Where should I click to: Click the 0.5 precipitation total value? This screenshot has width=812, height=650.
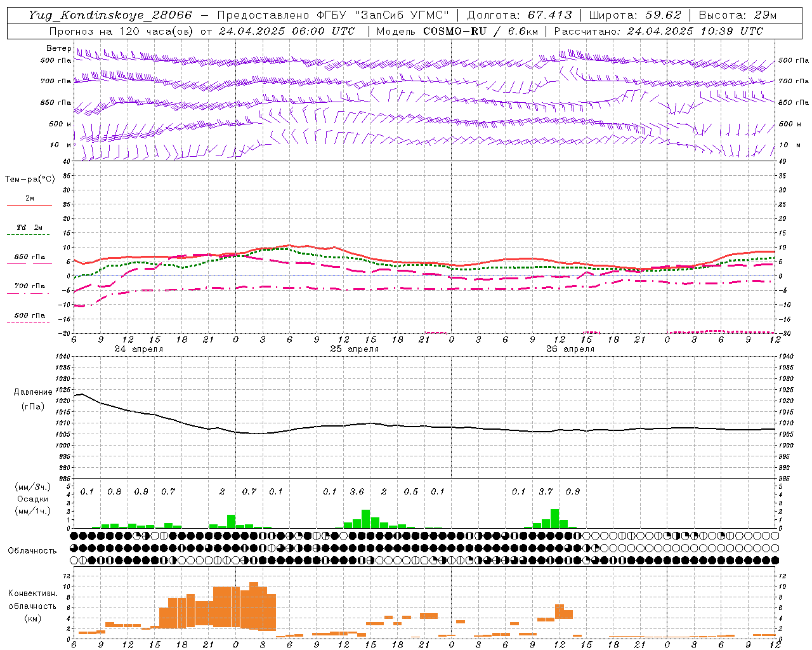pyautogui.click(x=411, y=491)
